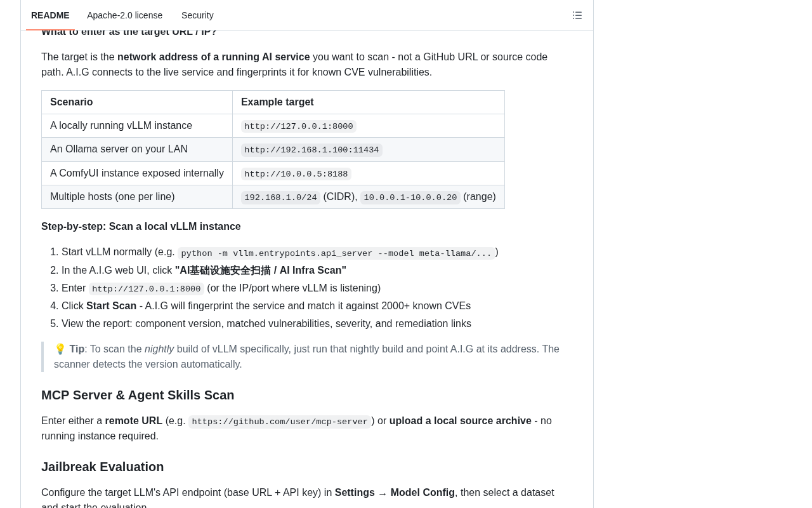Click the 'Example target' column header

(369, 102)
